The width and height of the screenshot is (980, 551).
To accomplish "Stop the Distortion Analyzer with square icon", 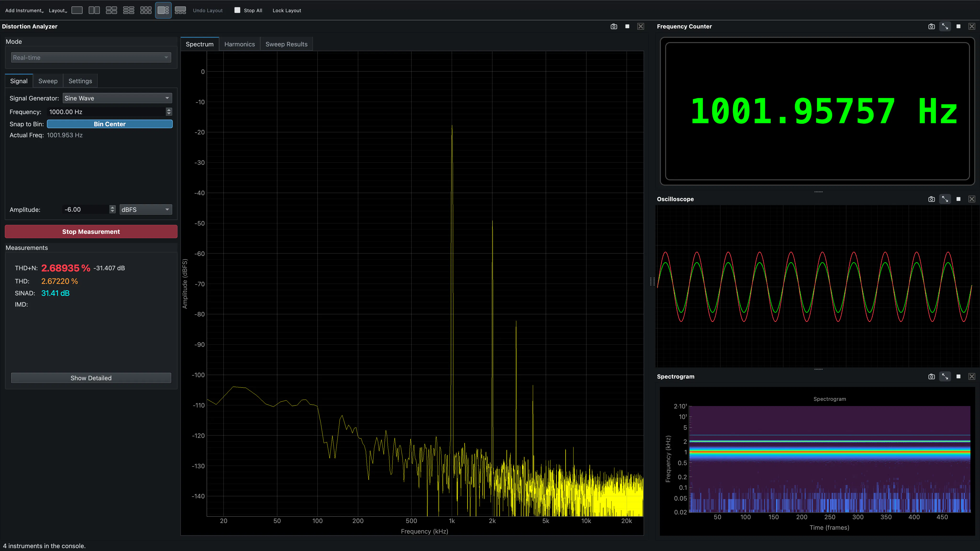I will coord(627,26).
